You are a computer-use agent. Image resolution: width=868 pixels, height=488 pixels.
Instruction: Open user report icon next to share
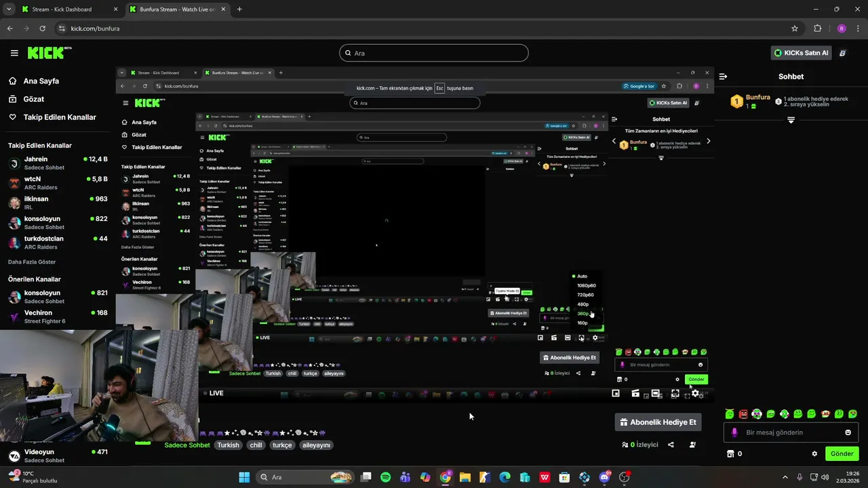pos(692,445)
